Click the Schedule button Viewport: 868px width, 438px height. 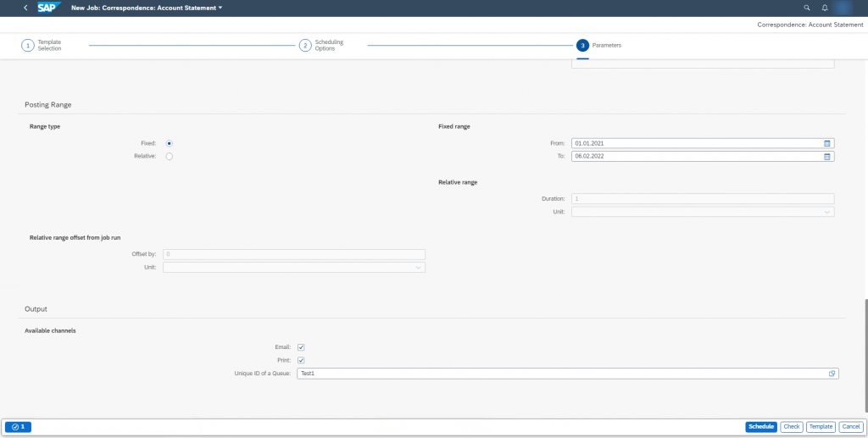click(x=761, y=427)
